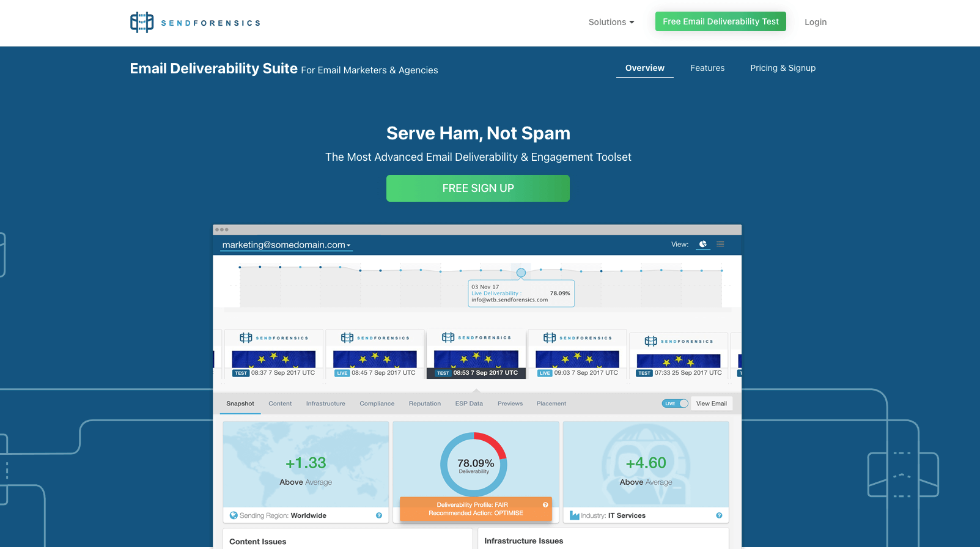Click the LIVE badge on 08:45 thumbnail
The image size is (980, 549).
pos(342,373)
